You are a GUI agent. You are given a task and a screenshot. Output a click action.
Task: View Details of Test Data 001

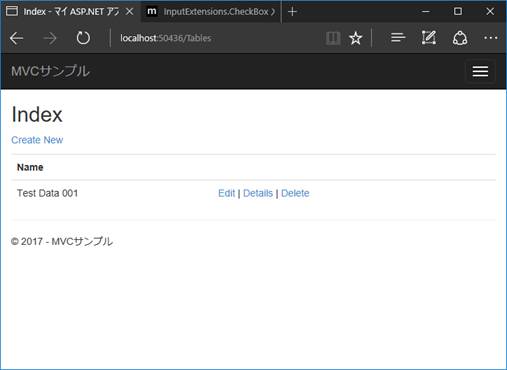258,193
